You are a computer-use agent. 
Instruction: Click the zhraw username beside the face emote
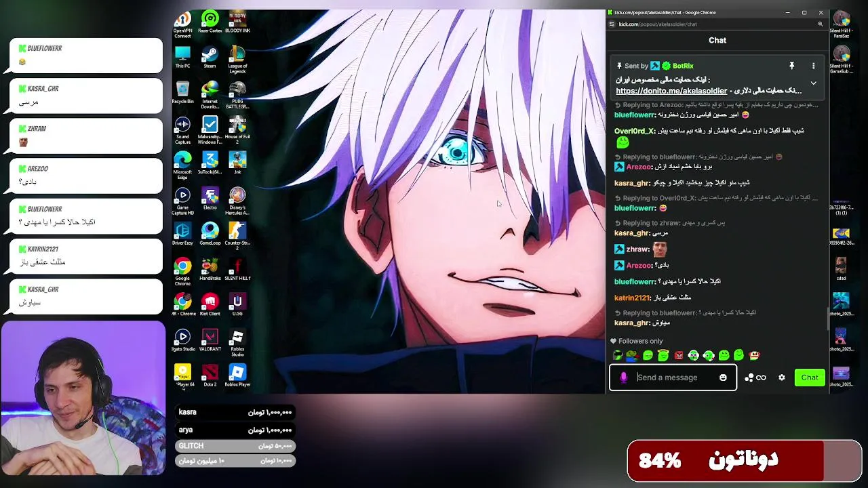637,249
